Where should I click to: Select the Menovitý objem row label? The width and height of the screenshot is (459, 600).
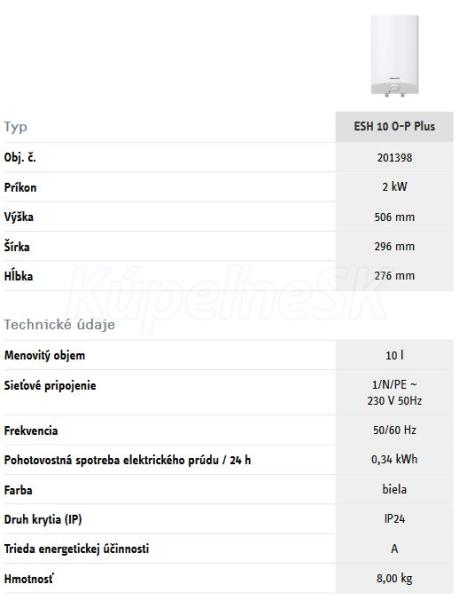44,355
